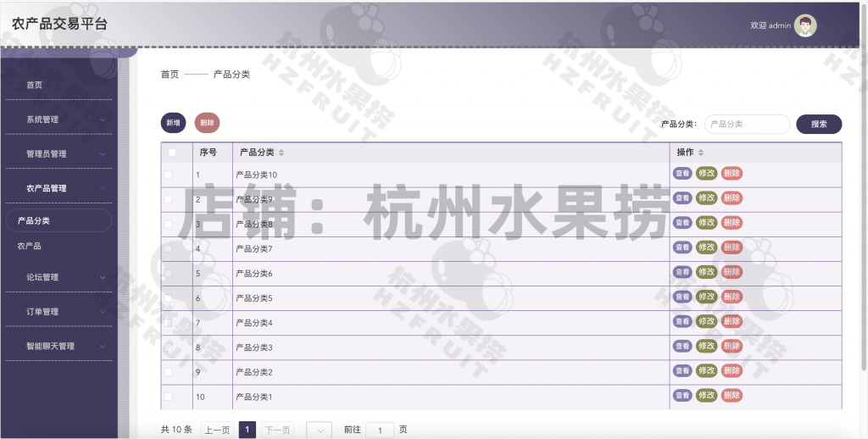Expand the 管理员管理 menu chevron

pos(103,154)
